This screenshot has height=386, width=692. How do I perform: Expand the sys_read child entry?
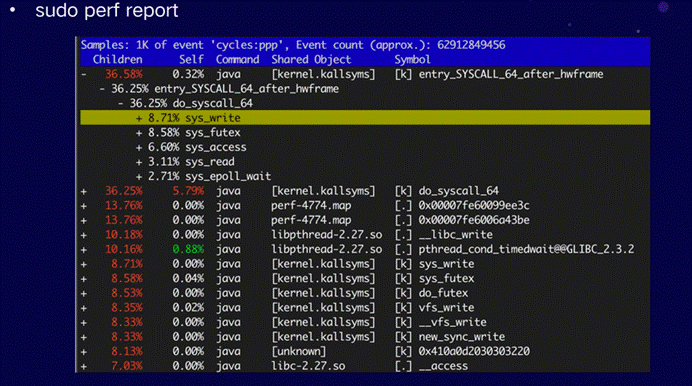pos(139,162)
